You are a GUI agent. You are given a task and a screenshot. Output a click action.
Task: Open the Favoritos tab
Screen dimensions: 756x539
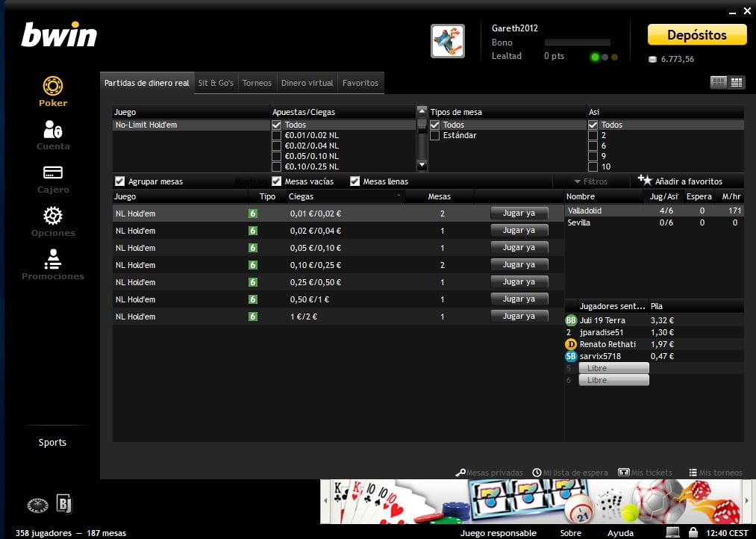coord(360,83)
